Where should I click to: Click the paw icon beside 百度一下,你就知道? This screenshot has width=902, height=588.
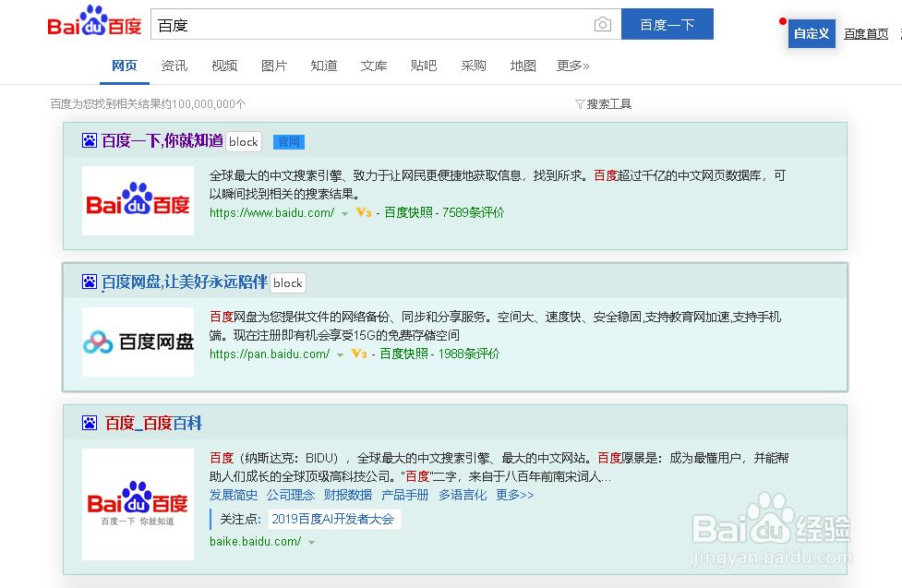pyautogui.click(x=90, y=140)
